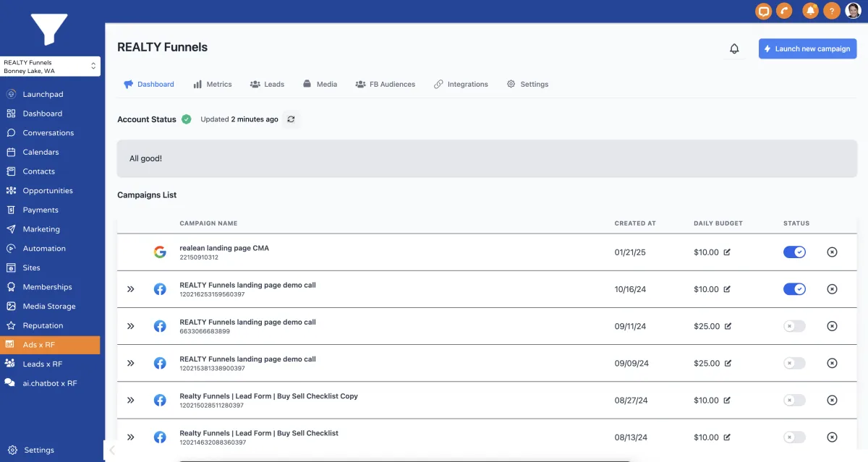The height and width of the screenshot is (462, 868).
Task: Open the REALTY Funnels account switcher
Action: tap(50, 67)
